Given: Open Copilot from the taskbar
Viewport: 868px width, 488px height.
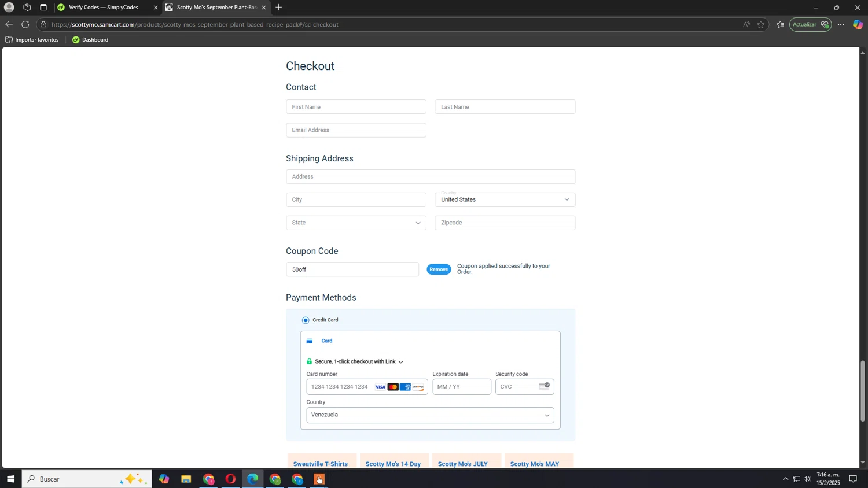Looking at the screenshot, I should tap(164, 479).
